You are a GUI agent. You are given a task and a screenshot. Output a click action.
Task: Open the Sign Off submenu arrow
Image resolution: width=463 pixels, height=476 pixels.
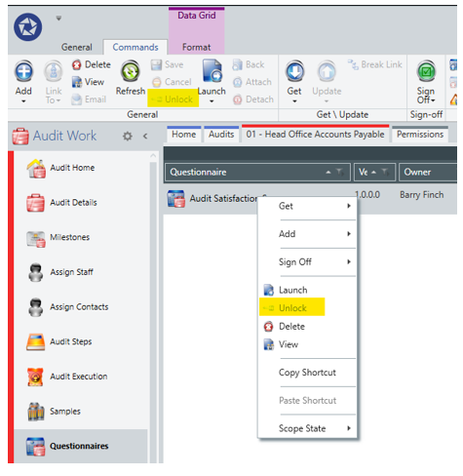349,261
